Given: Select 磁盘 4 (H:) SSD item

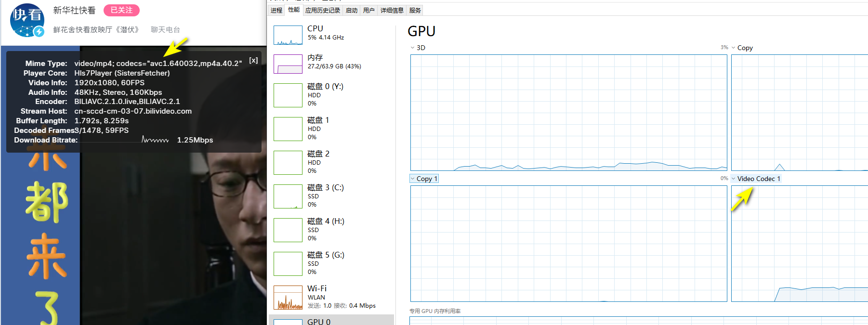Looking at the screenshot, I should coord(331,230).
